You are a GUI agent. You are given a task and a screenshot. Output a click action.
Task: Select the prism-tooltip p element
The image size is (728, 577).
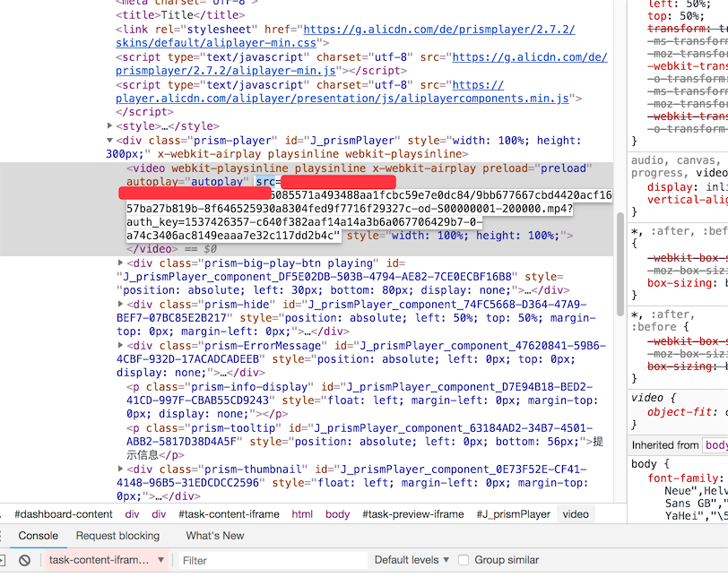pos(365,442)
